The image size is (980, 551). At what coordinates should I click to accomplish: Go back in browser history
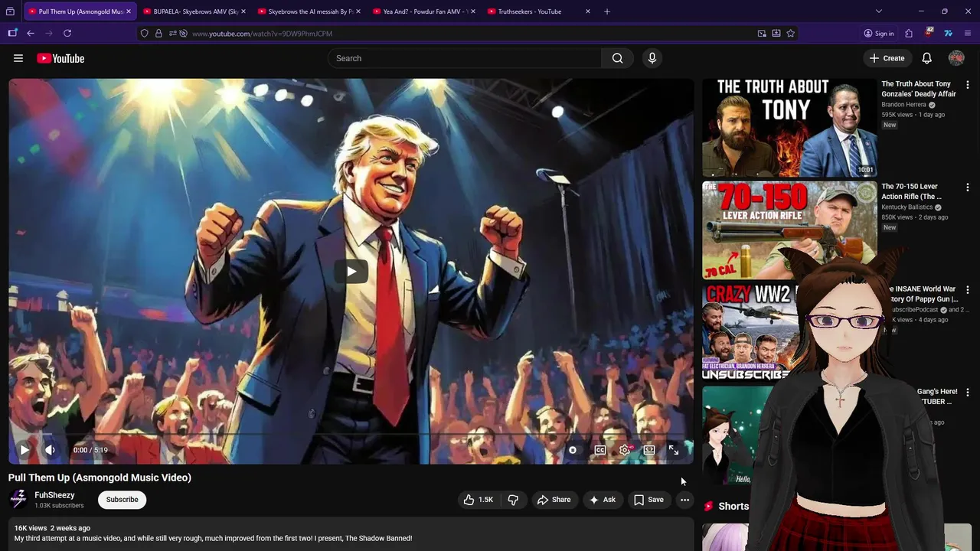31,33
